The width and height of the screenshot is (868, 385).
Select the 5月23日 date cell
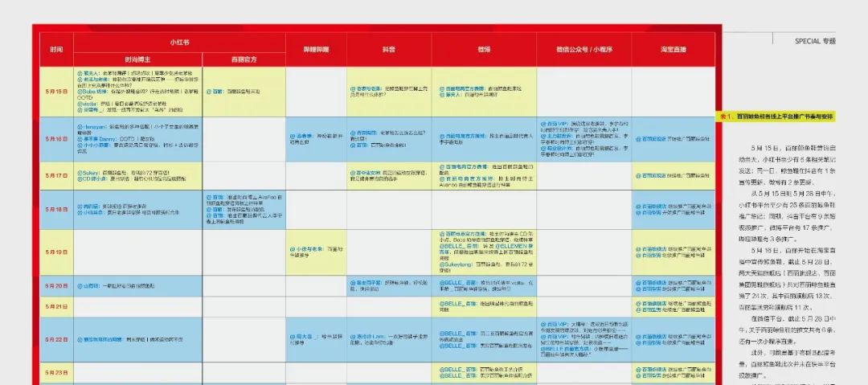(x=56, y=373)
